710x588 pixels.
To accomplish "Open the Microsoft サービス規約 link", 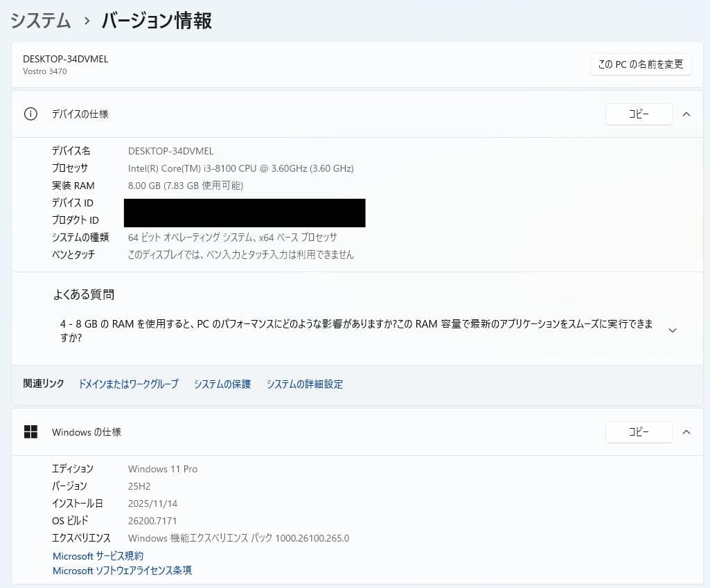I will pos(98,555).
